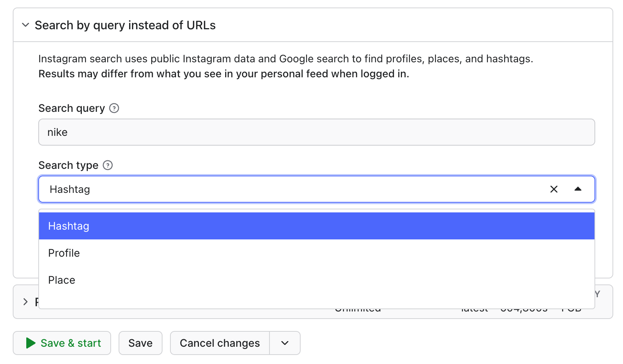The image size is (623, 364).
Task: Close the search type list via up arrow
Action: click(578, 189)
